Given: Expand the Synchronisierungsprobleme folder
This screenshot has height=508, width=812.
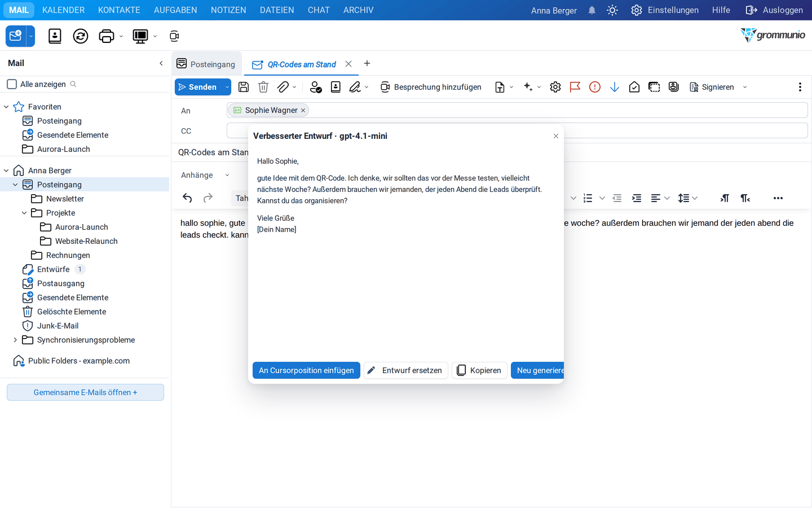Looking at the screenshot, I should click(x=15, y=340).
